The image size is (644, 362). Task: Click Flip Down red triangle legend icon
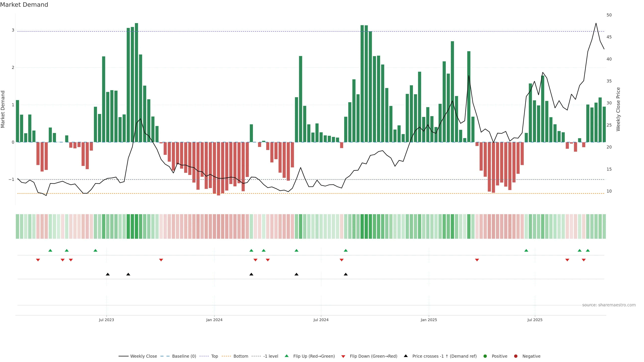[343, 356]
